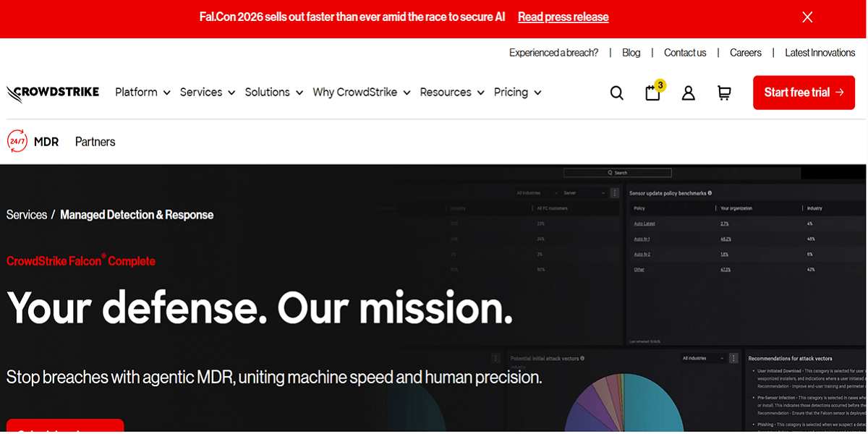Open Experienced a breach? link
The width and height of the screenshot is (868, 434).
pos(553,53)
